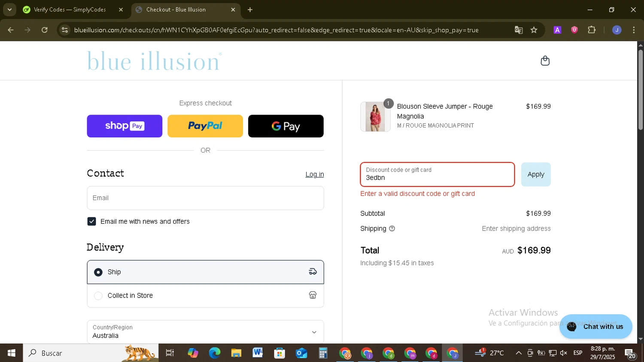Open the Chrome extensions puzzle icon

click(592, 30)
